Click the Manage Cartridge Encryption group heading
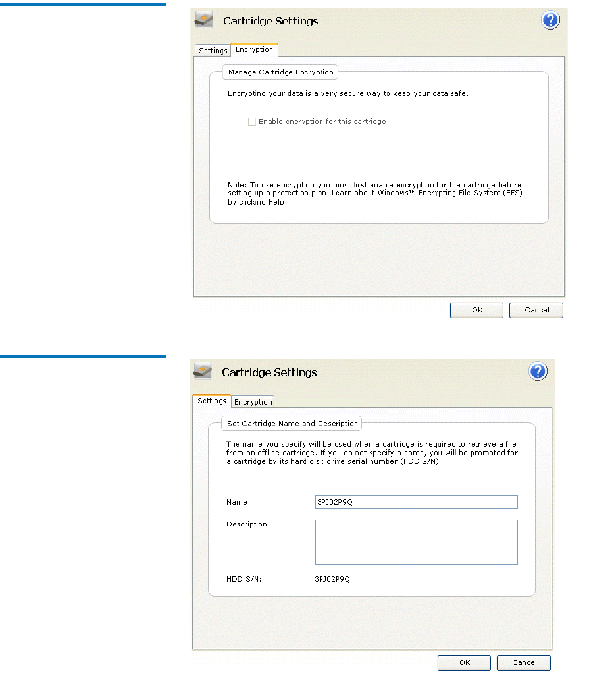The width and height of the screenshot is (616, 673). point(281,72)
